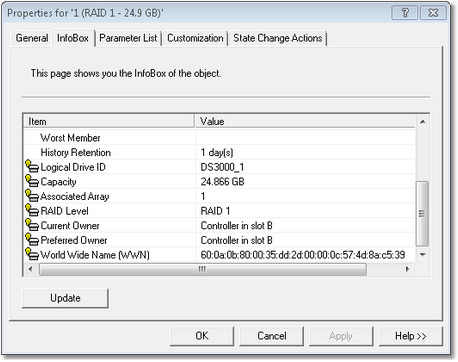Click the vertical scrollbar up arrow
Image resolution: width=458 pixels, height=362 pixels.
coord(423,122)
